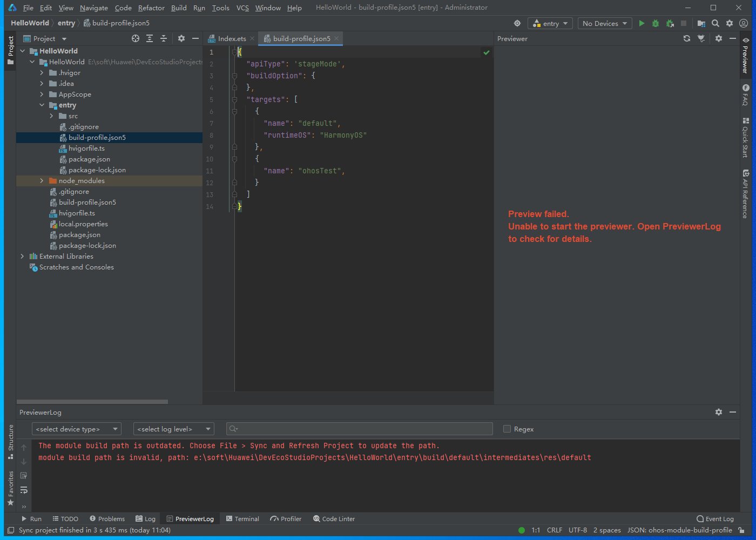Open the entry module configuration dropdown
This screenshot has width=756, height=540.
pos(551,23)
